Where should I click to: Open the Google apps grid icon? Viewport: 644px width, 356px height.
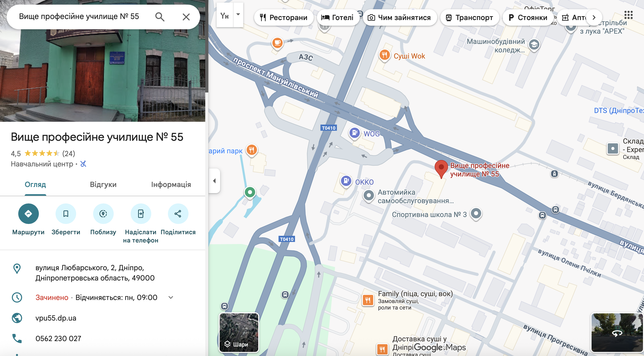click(x=628, y=15)
